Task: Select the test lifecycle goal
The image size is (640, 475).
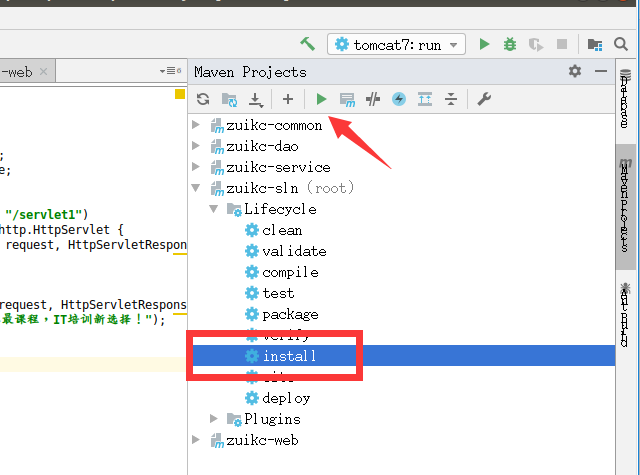Action: (278, 293)
